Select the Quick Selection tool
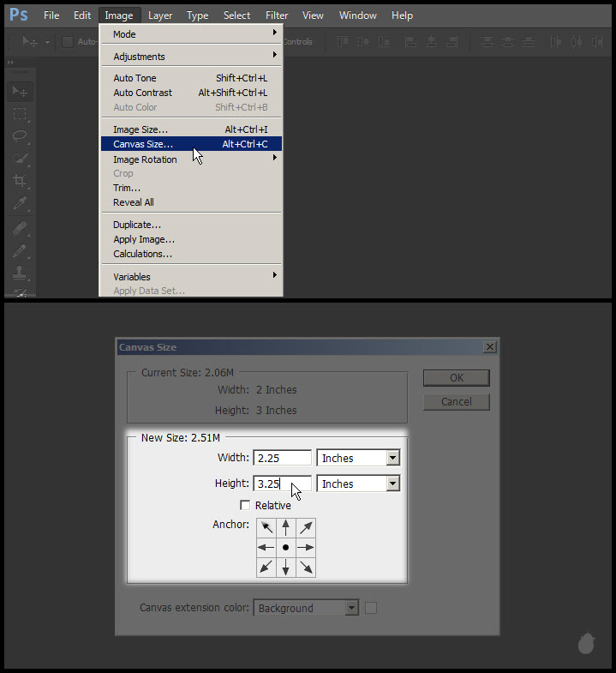Image resolution: width=616 pixels, height=673 pixels. (20, 159)
